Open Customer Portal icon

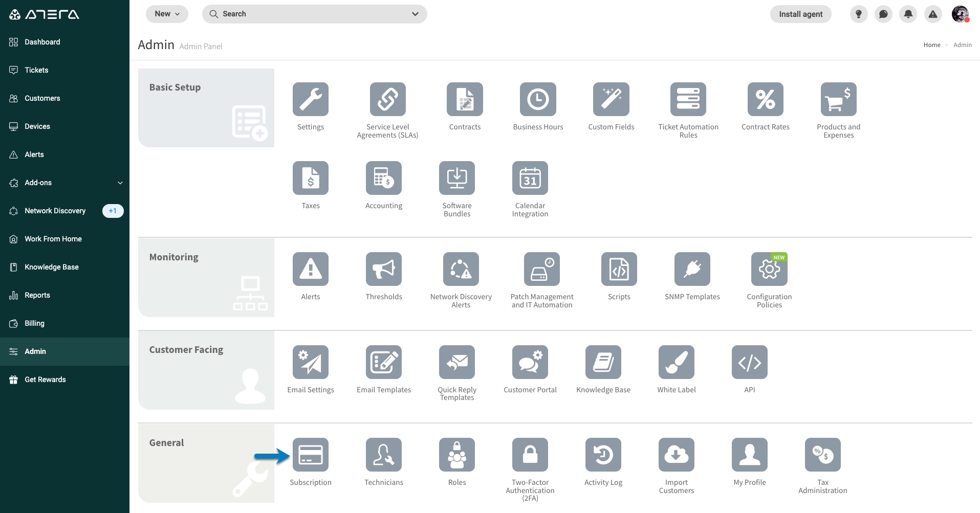(x=530, y=362)
